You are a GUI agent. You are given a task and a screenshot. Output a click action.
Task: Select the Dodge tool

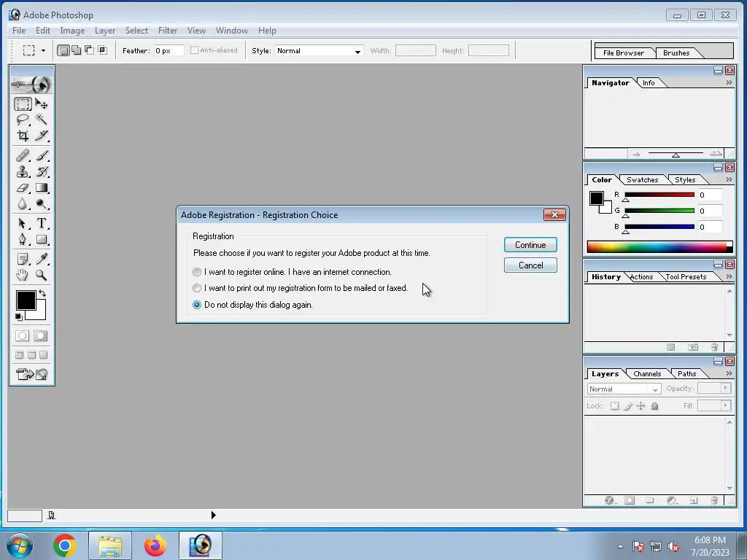(x=42, y=204)
